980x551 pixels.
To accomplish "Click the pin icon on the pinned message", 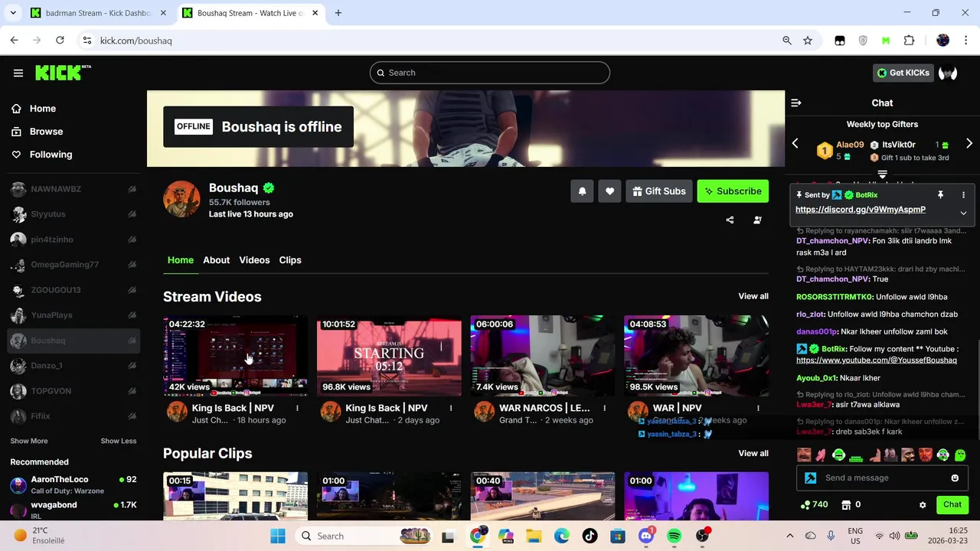I will (940, 195).
